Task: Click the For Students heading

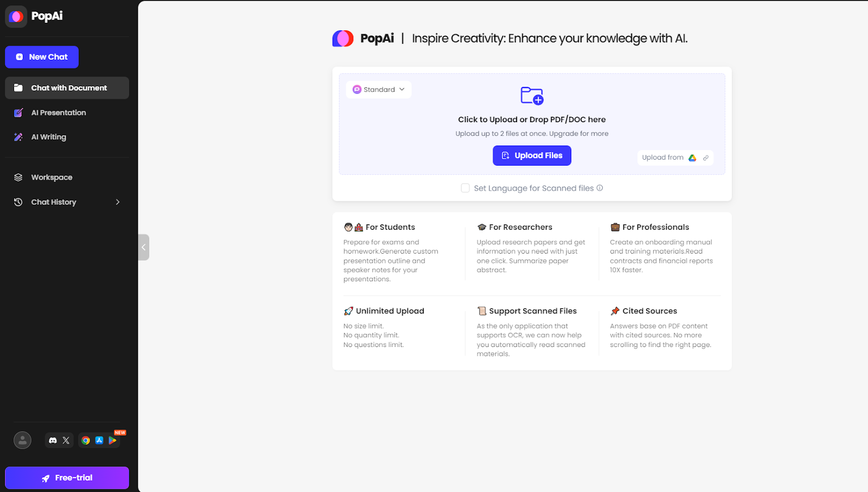Action: (390, 227)
